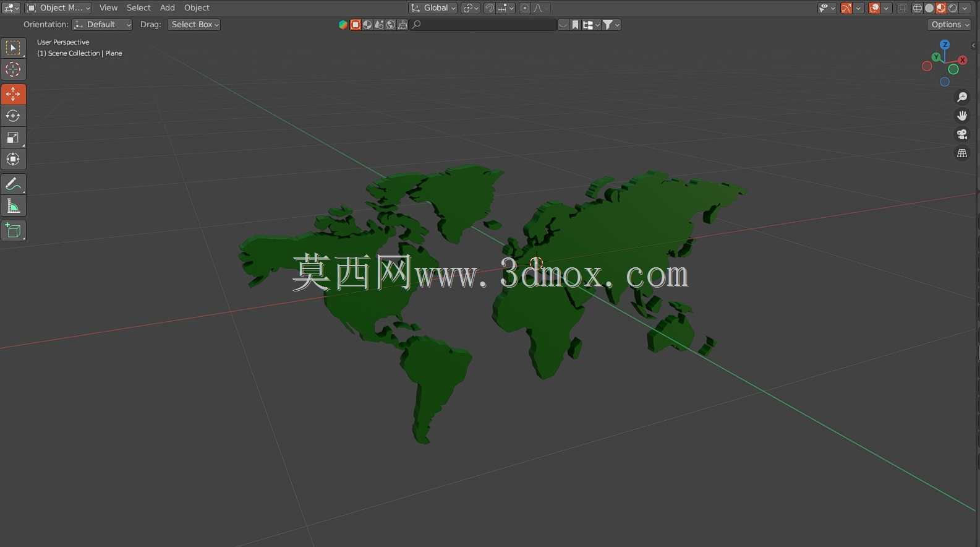Expand the overlay options arrow
This screenshot has height=547, width=980.
887,8
